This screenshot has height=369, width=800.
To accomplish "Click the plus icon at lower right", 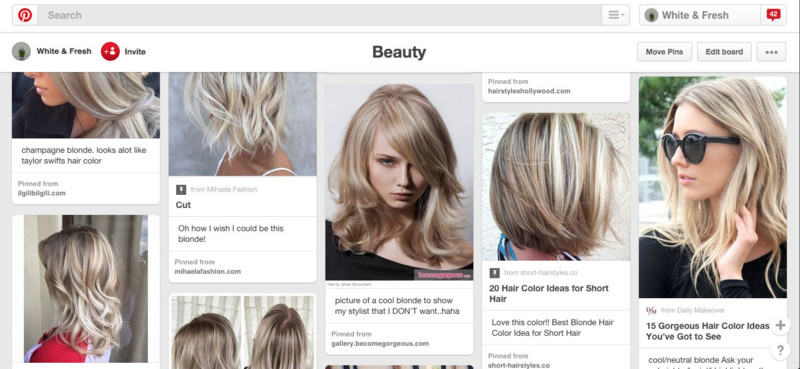I will coord(780,326).
